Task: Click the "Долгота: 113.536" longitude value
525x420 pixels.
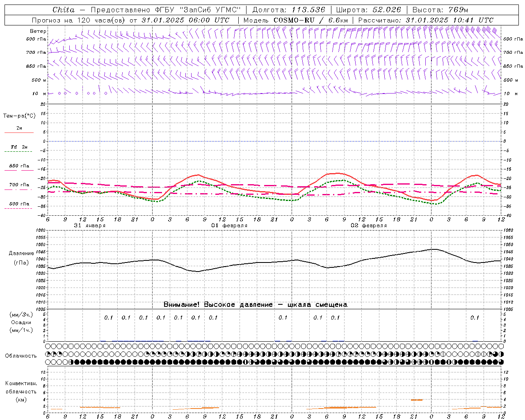Action: [x=289, y=10]
